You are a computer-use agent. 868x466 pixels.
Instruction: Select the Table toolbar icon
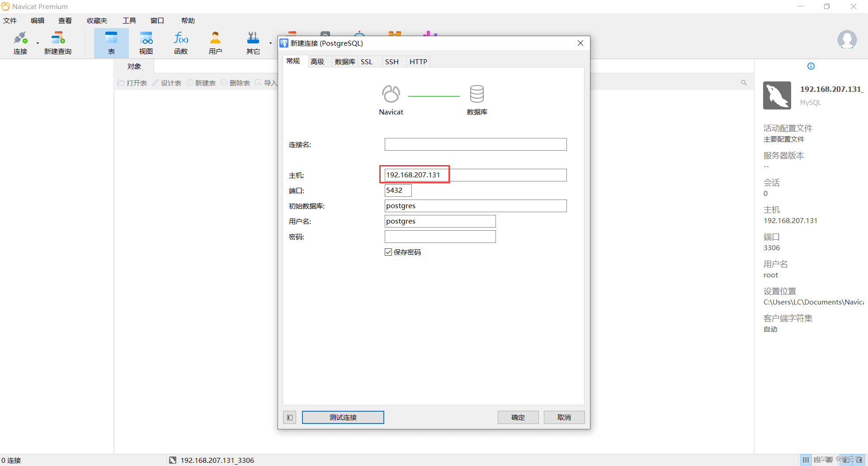[111, 43]
